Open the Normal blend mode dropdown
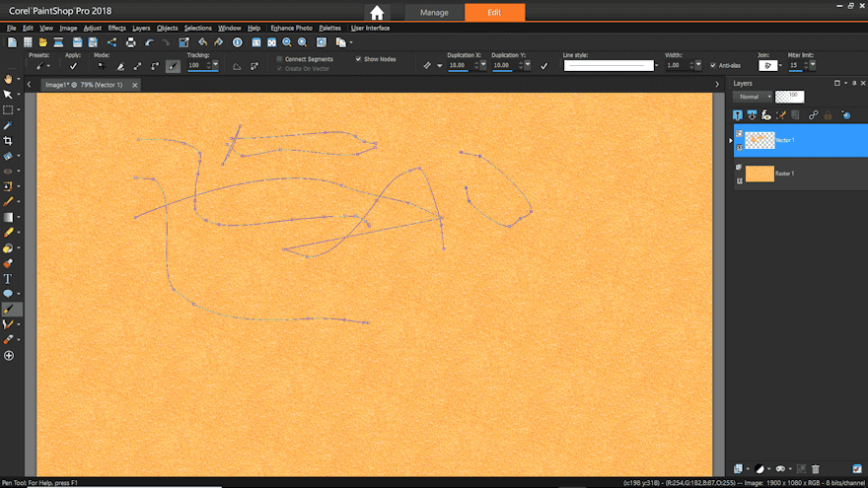This screenshot has height=488, width=868. click(754, 97)
